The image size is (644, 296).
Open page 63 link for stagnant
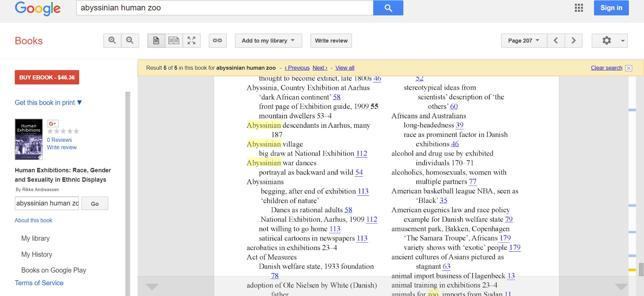coord(446,266)
